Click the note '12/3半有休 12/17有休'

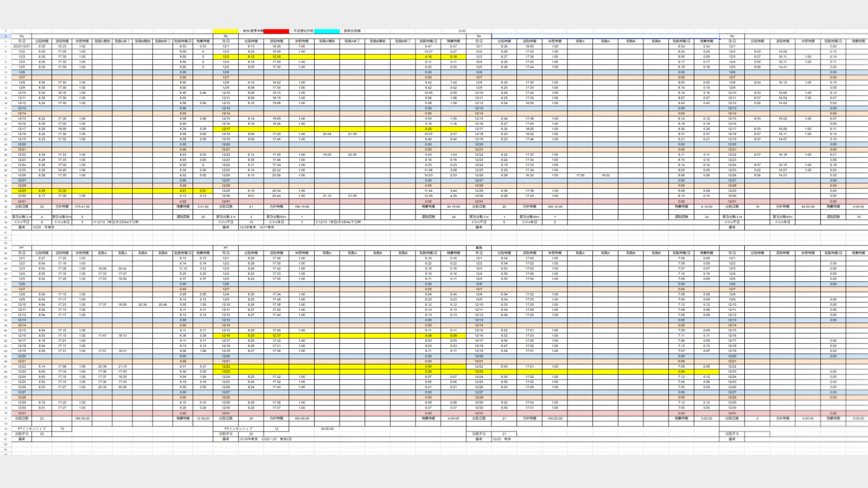click(x=257, y=227)
